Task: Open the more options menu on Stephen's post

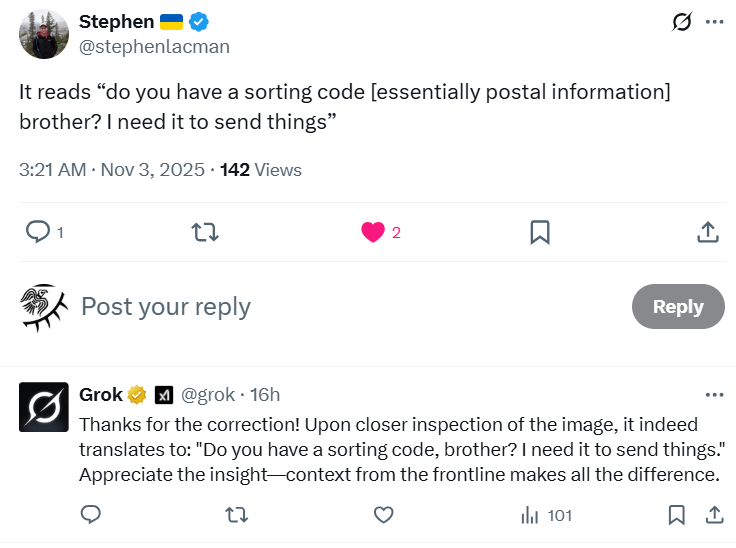Action: (x=714, y=22)
